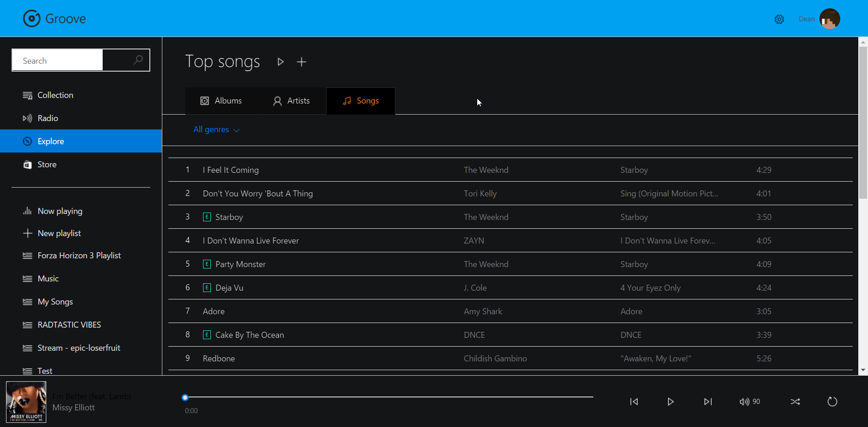Viewport: 868px width, 427px height.
Task: Click the play button in the player bar
Action: pos(671,402)
